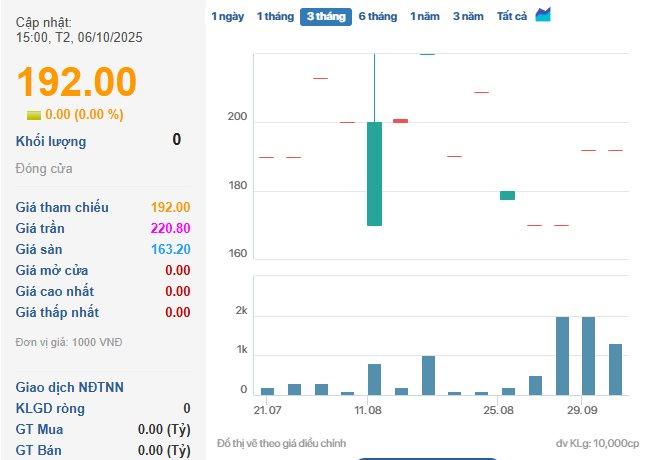Select the 1 ngày time range

[x=227, y=17]
